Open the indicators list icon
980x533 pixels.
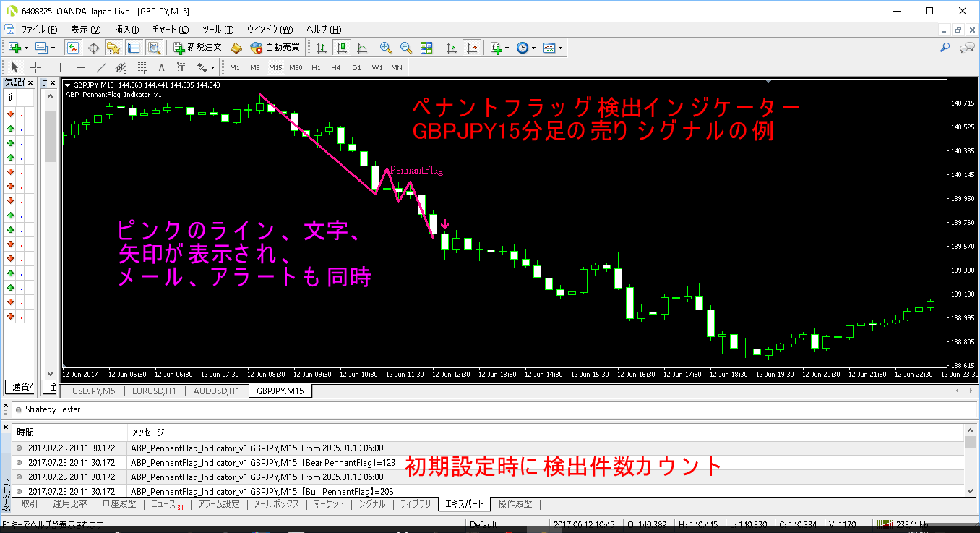(496, 48)
